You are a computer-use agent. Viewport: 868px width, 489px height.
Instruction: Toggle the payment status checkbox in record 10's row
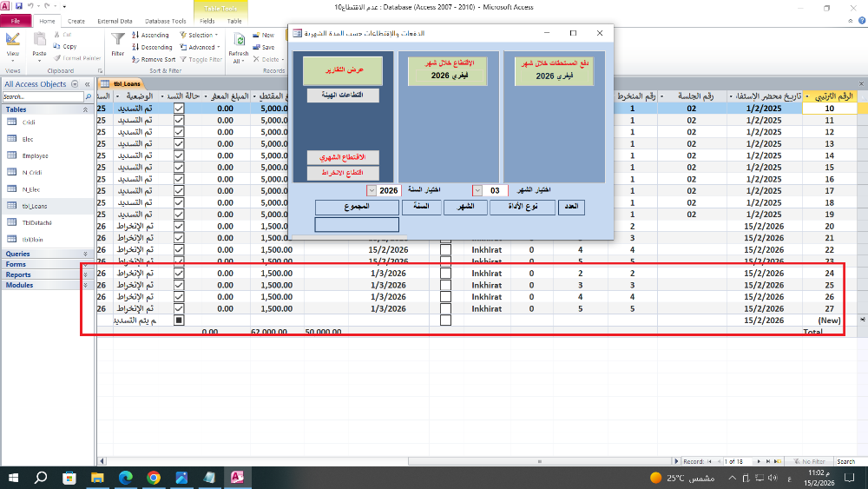click(179, 109)
